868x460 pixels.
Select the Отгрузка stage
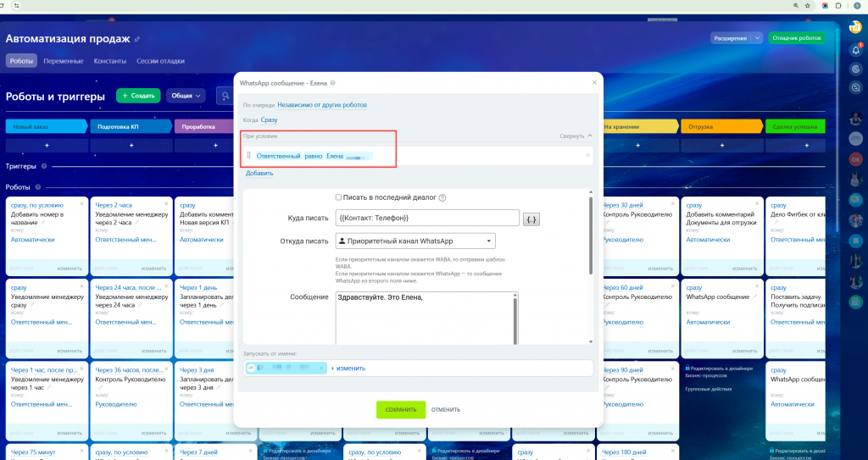click(x=722, y=127)
